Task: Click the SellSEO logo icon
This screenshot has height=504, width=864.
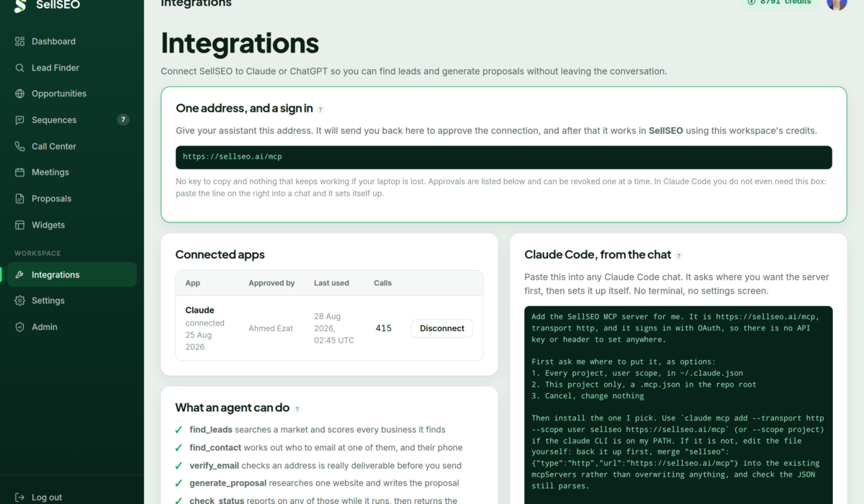Action: point(20,4)
